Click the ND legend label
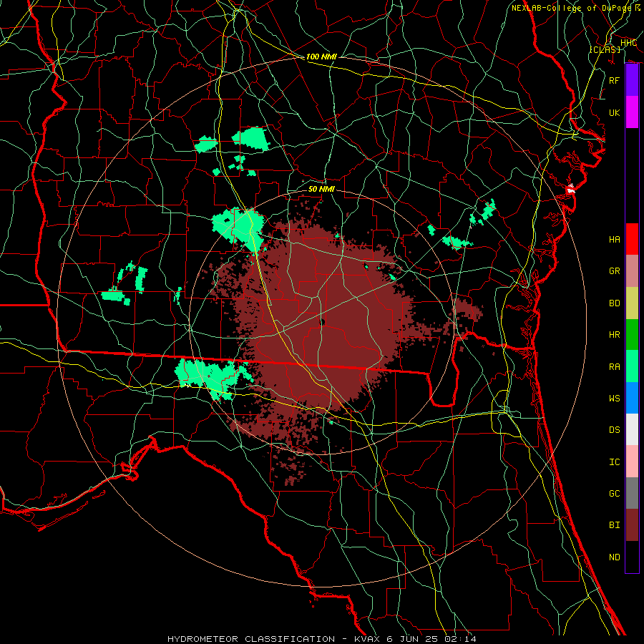 point(614,557)
